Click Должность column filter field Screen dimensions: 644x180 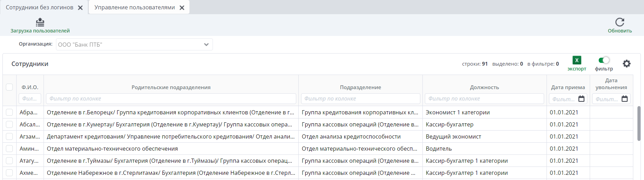tap(484, 99)
